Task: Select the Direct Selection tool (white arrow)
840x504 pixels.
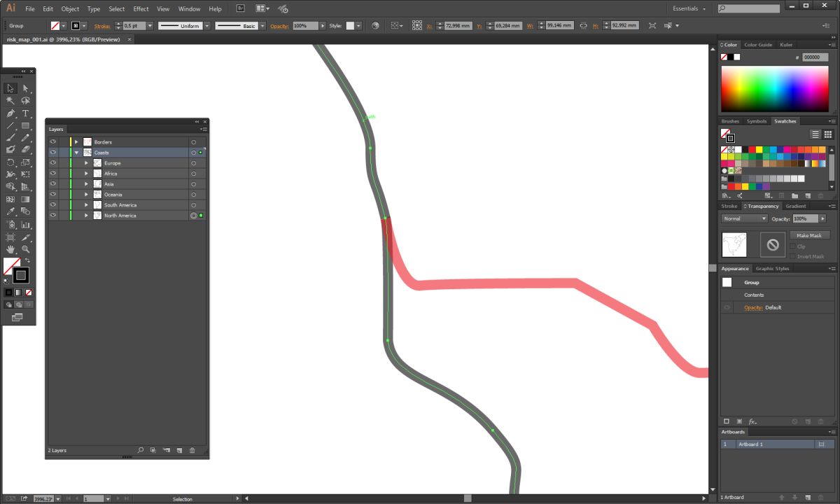Action: pos(26,88)
